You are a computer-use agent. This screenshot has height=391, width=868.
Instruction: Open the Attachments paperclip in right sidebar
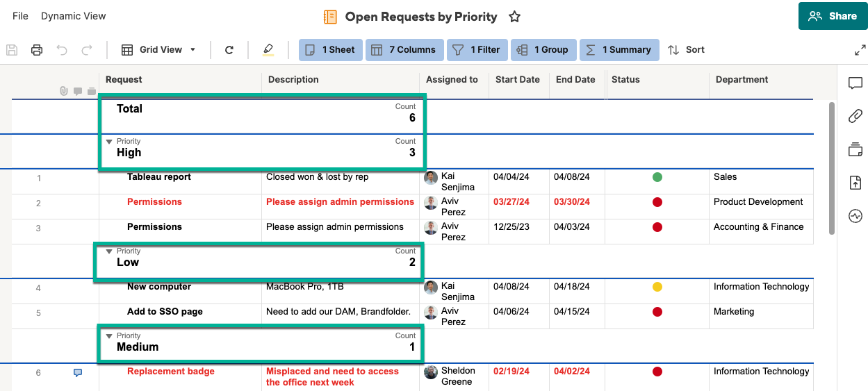[x=855, y=116]
